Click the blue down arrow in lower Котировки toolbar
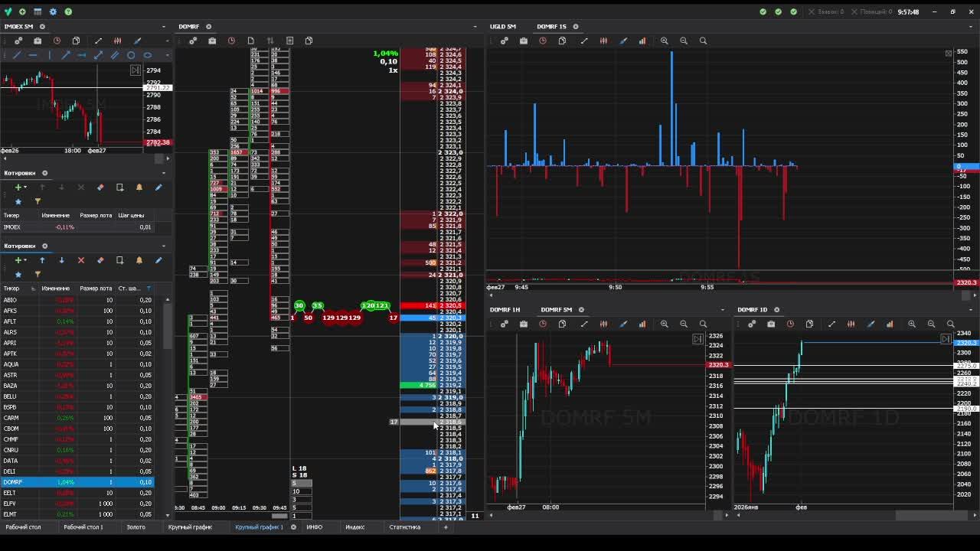The image size is (980, 551). coord(62,260)
